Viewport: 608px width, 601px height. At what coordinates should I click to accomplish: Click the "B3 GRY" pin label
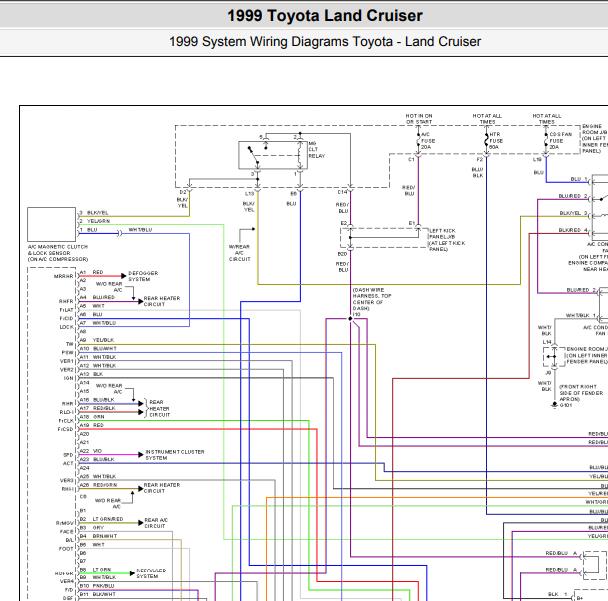(x=92, y=528)
